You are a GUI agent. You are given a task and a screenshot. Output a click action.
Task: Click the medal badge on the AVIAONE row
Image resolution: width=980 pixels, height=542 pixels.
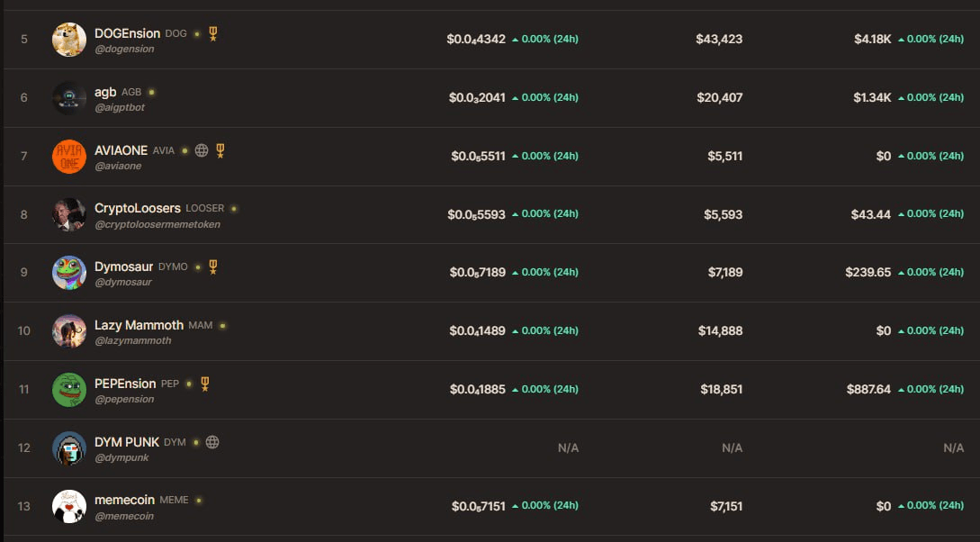pyautogui.click(x=220, y=150)
